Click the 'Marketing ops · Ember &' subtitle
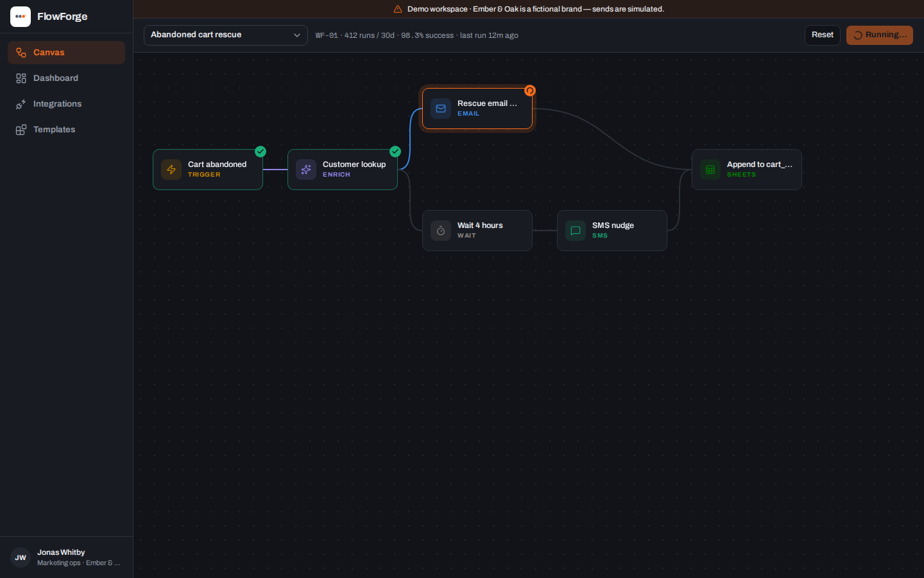 [x=78, y=563]
